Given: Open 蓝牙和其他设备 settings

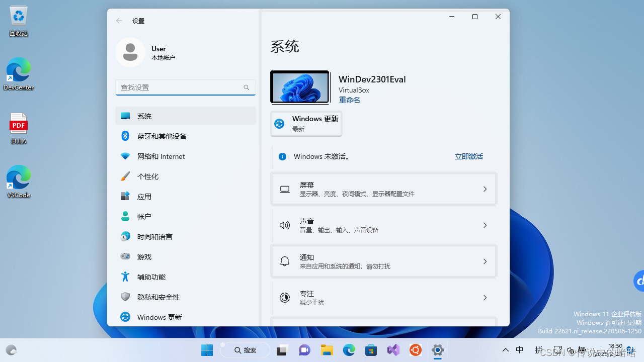Looking at the screenshot, I should pos(186,136).
